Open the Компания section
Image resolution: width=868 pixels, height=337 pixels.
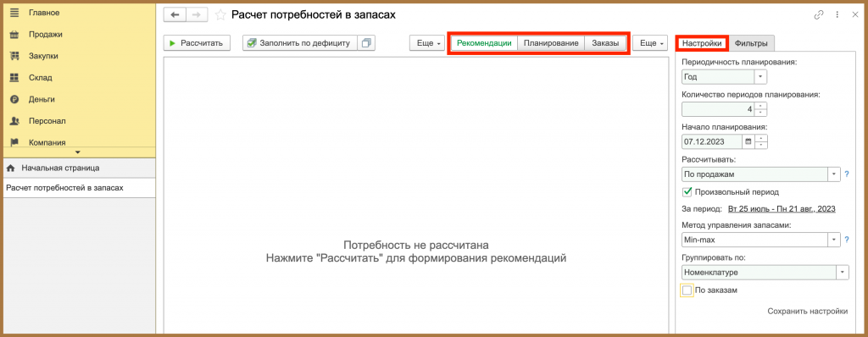tap(47, 142)
